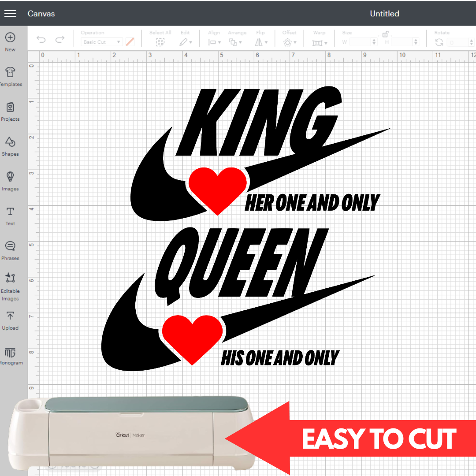Click the New project icon
The width and height of the screenshot is (476, 476).
pos(10,37)
